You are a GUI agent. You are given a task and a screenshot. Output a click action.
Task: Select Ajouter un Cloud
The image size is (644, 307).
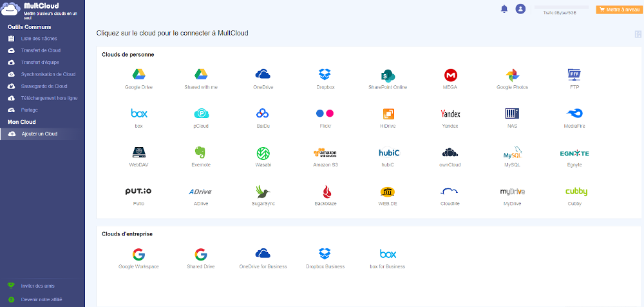coord(43,134)
